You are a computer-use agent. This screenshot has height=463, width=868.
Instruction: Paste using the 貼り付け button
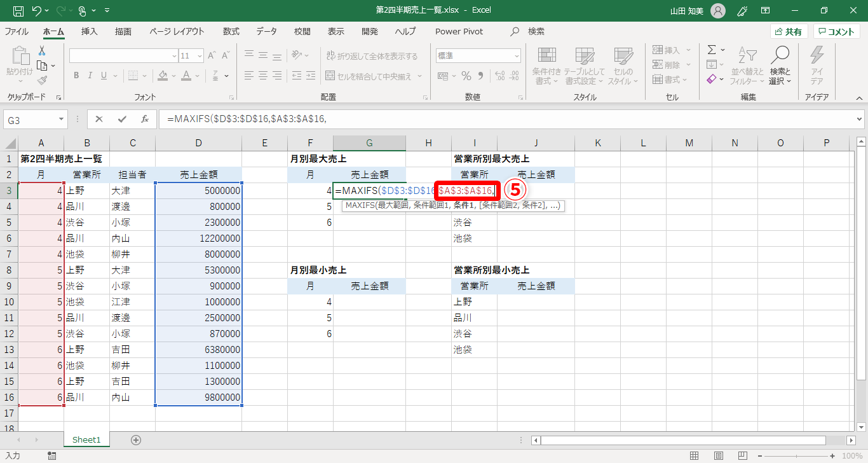(19, 65)
